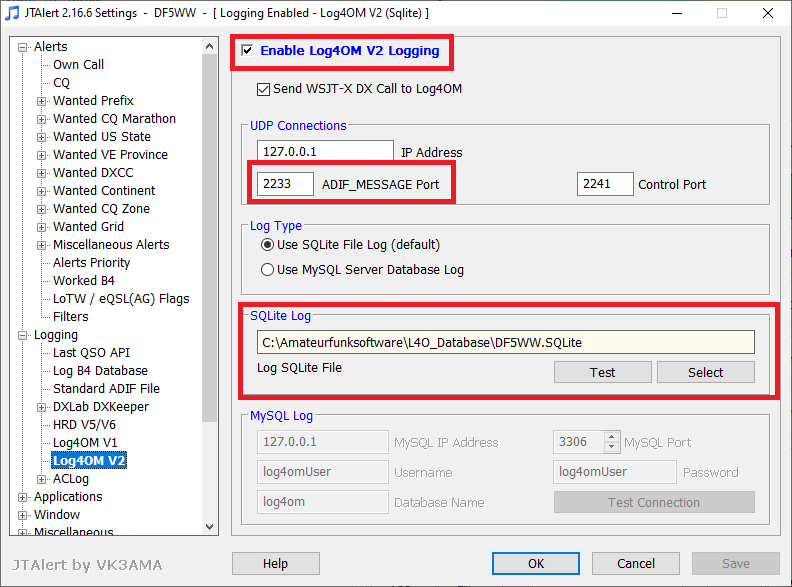Click the settings tree scrollbar thumb
Image resolution: width=792 pixels, height=587 pixels.
(x=210, y=237)
